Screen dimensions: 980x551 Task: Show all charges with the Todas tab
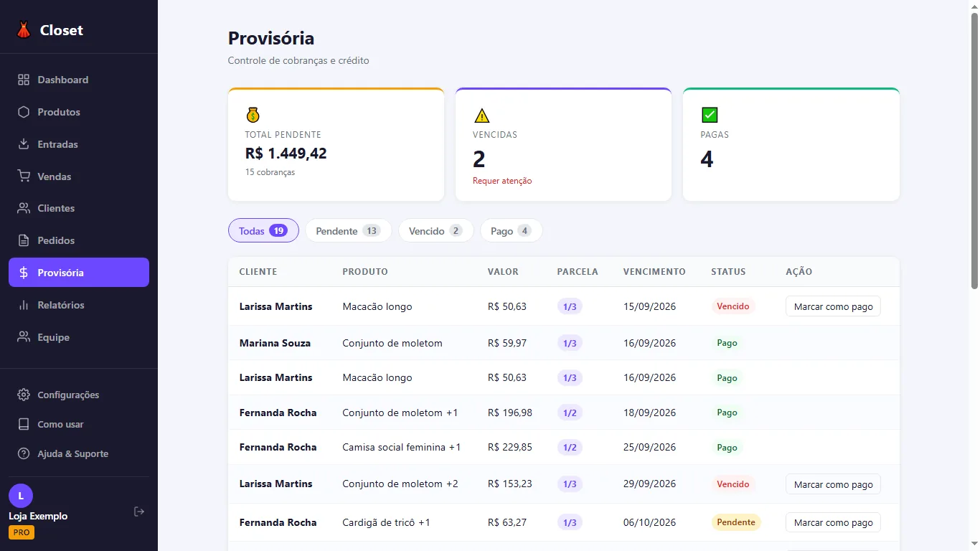(263, 230)
